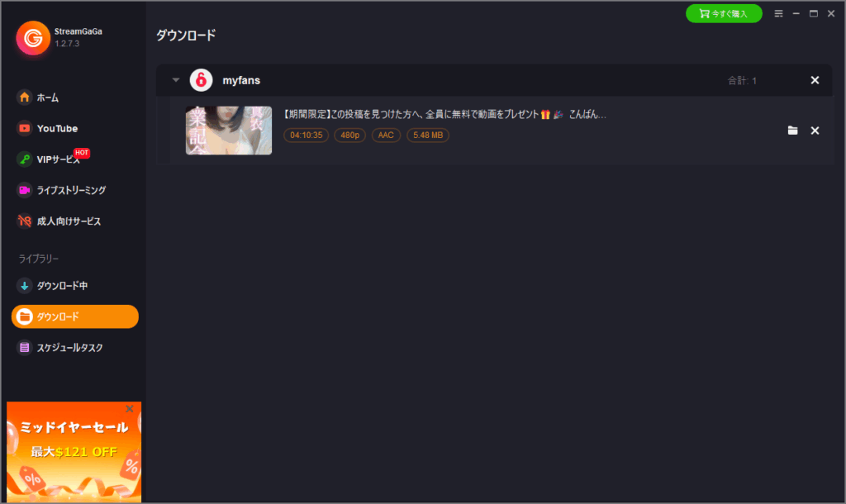Image resolution: width=846 pixels, height=504 pixels.
Task: Open the hamburger menu in title bar
Action: tap(778, 13)
